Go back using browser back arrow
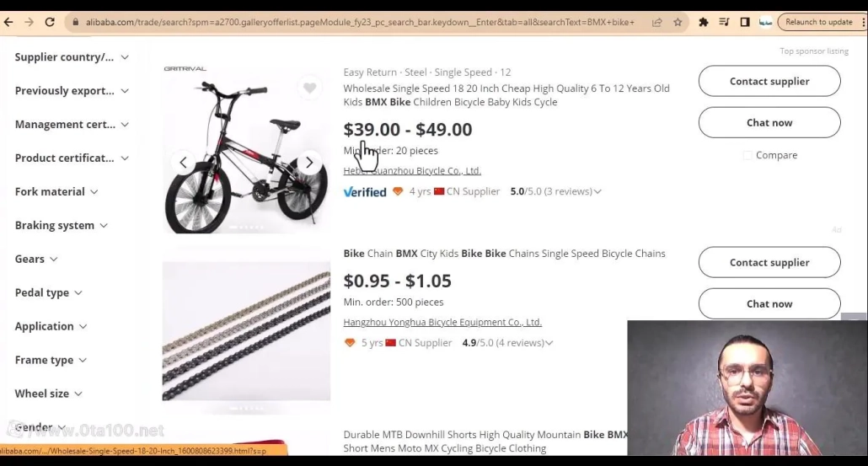Image resolution: width=868 pixels, height=466 pixels. [x=8, y=22]
